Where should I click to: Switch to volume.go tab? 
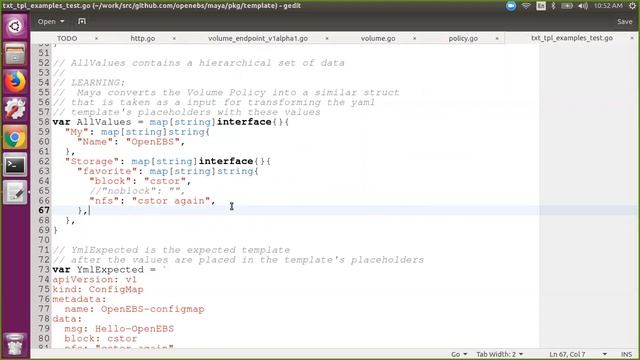378,38
